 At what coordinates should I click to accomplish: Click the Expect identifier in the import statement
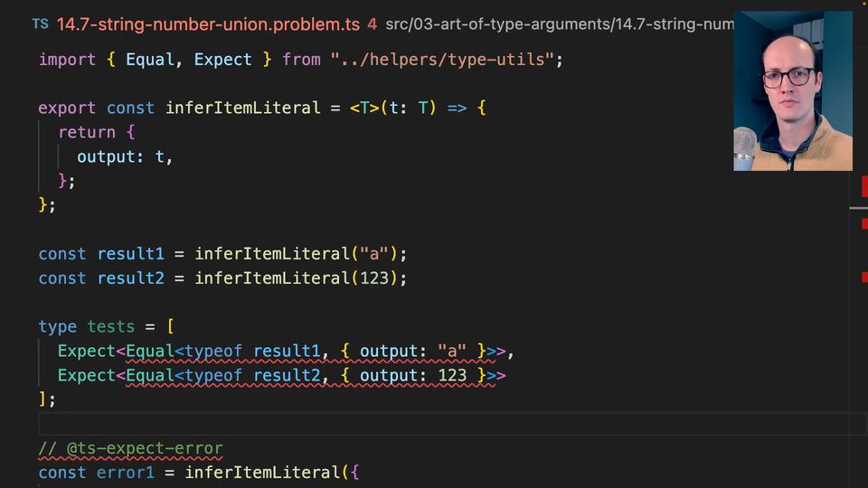(x=222, y=60)
